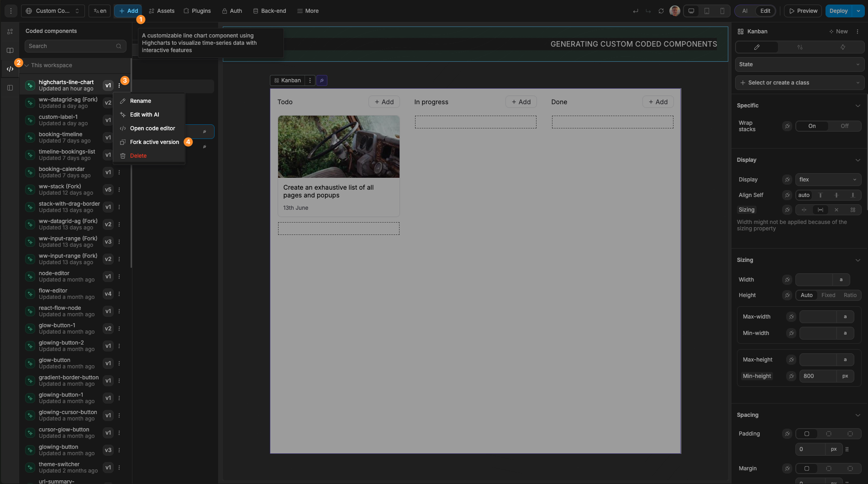Click the Preview button

[x=802, y=11]
